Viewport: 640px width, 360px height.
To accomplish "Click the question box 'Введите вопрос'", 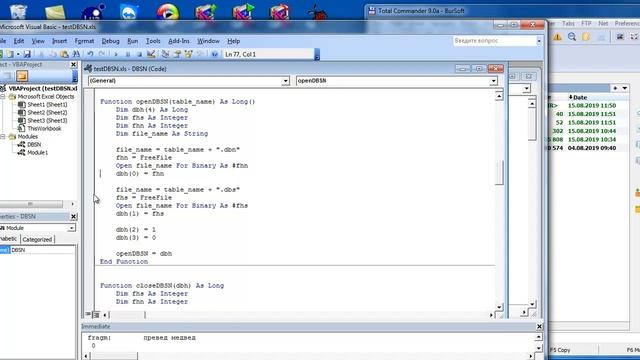I will tap(495, 41).
